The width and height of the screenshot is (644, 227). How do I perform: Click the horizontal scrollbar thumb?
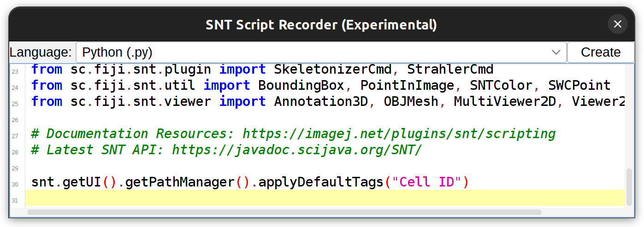[284, 212]
